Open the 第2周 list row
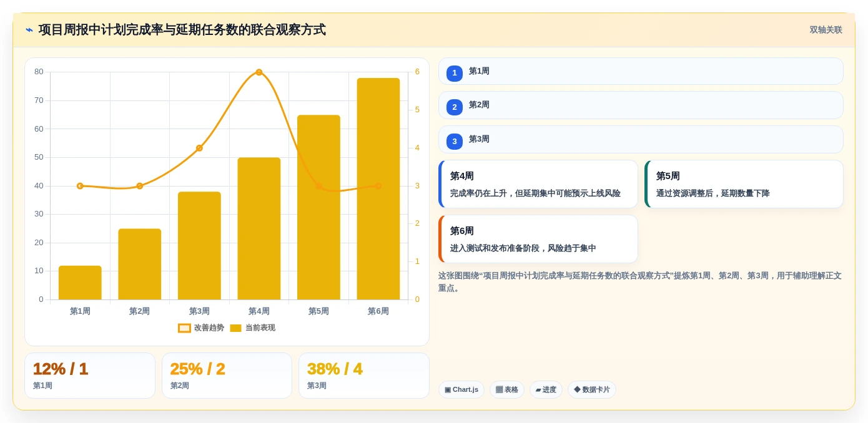 click(641, 105)
